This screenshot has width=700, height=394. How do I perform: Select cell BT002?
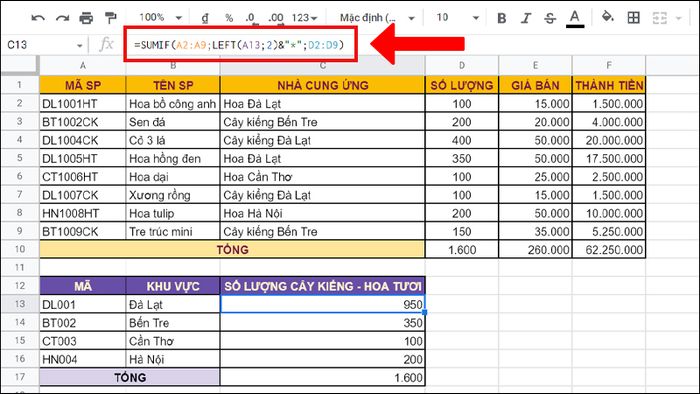click(x=83, y=323)
